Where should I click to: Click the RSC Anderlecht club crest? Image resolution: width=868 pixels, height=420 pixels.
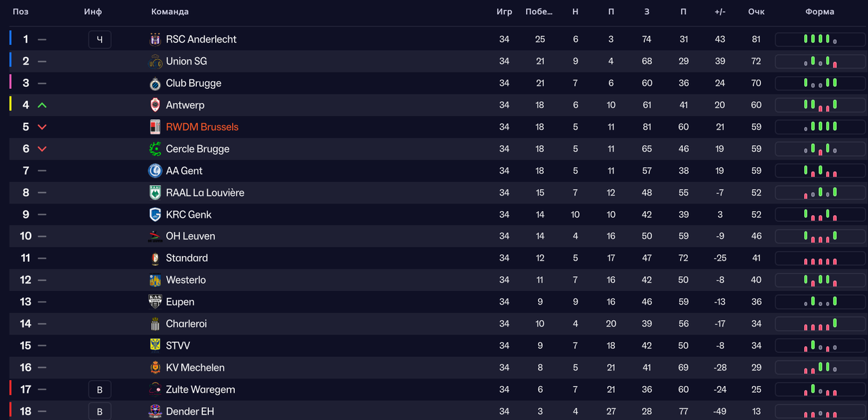coord(155,39)
